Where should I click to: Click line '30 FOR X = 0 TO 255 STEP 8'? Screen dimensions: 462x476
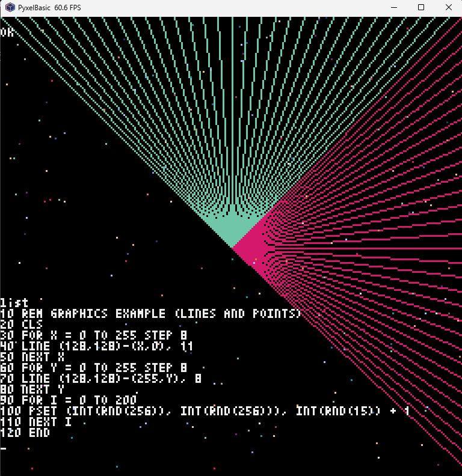93,335
